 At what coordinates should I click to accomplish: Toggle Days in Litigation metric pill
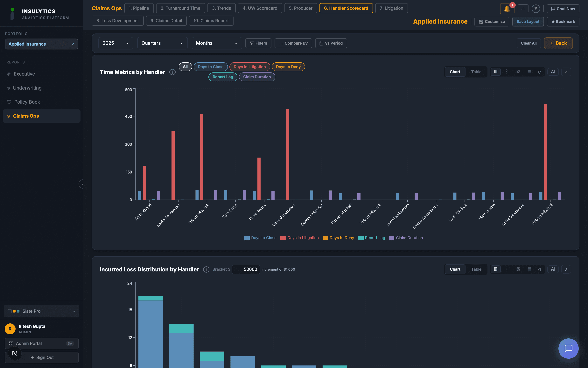(x=249, y=67)
